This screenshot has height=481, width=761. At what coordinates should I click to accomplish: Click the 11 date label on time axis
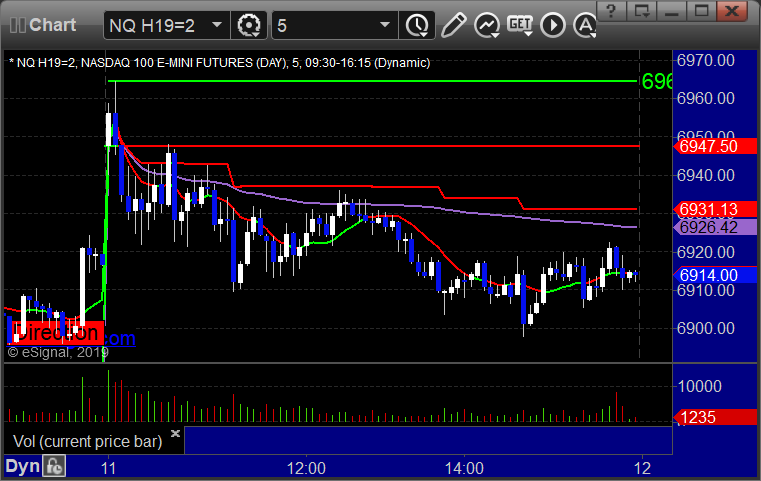109,468
